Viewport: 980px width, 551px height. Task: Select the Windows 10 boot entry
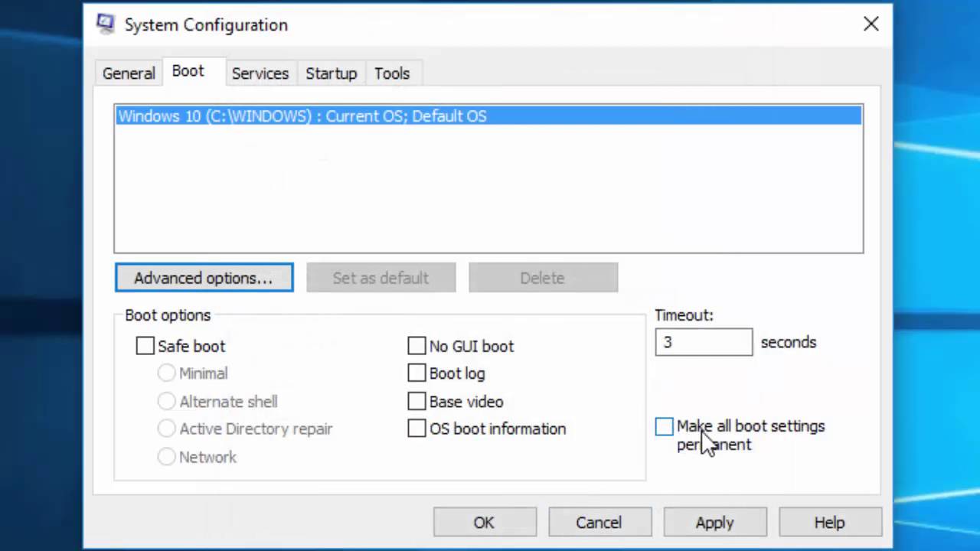(488, 116)
